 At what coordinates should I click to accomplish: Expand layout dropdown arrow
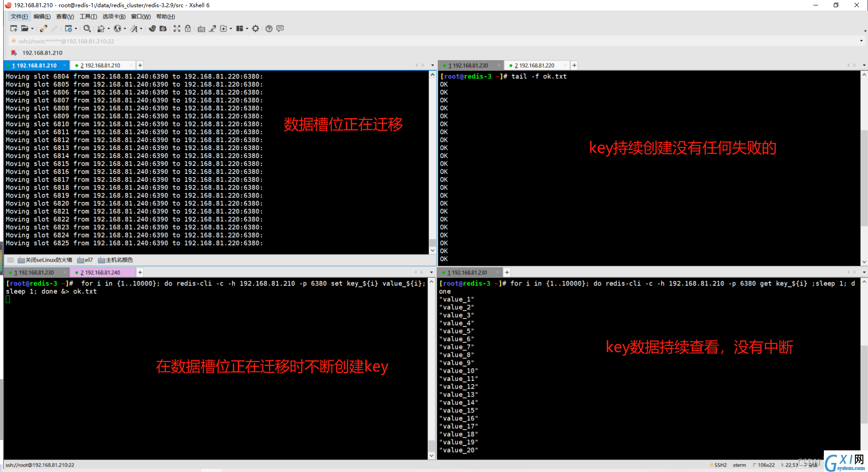[x=247, y=28]
